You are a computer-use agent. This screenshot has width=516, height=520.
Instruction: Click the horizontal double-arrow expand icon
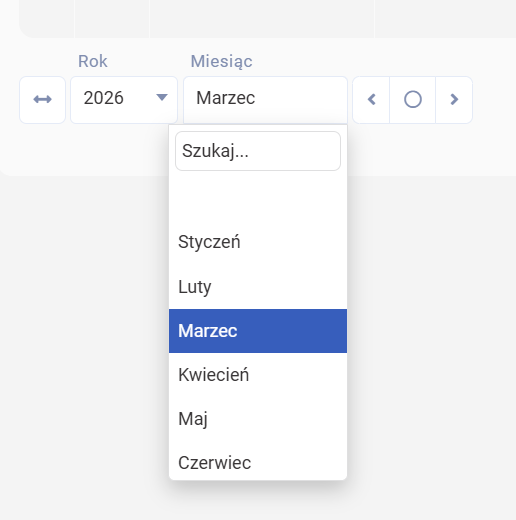pos(42,99)
